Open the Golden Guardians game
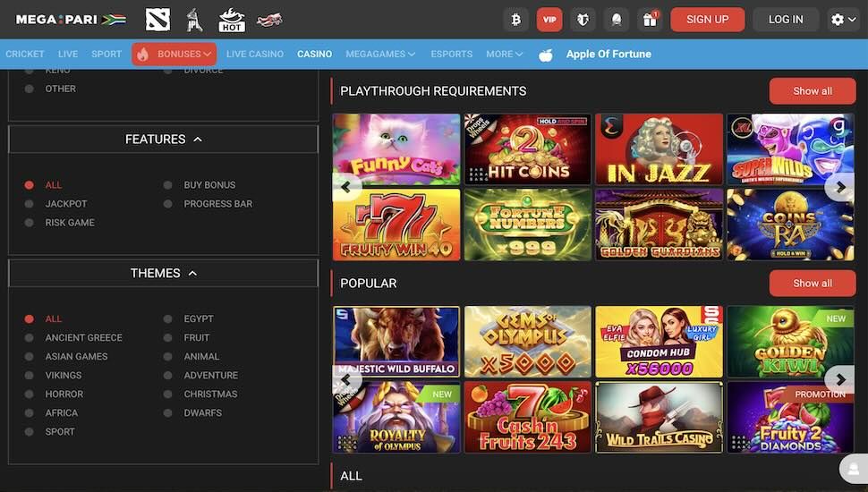 click(659, 225)
